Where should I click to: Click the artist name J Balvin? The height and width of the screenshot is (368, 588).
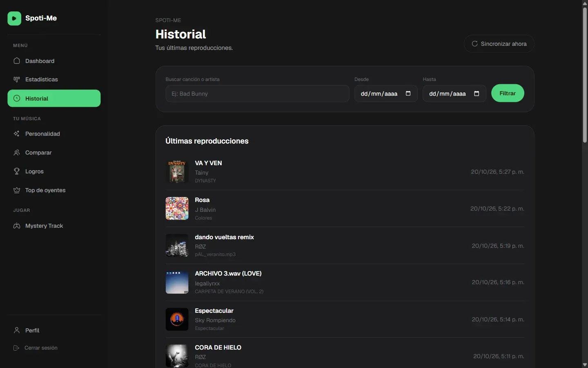pos(205,210)
